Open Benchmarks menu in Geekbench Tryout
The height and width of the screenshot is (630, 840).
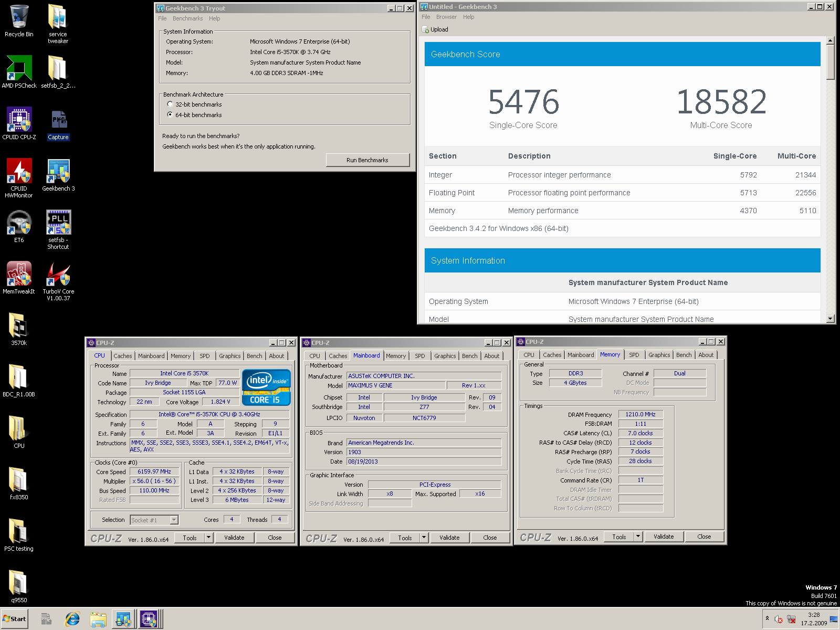coord(187,18)
